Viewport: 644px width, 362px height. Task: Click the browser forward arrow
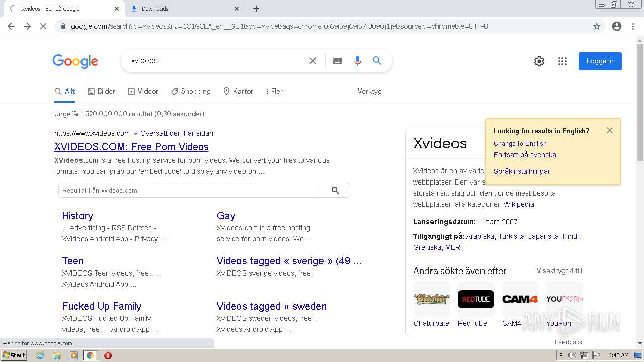(27, 26)
